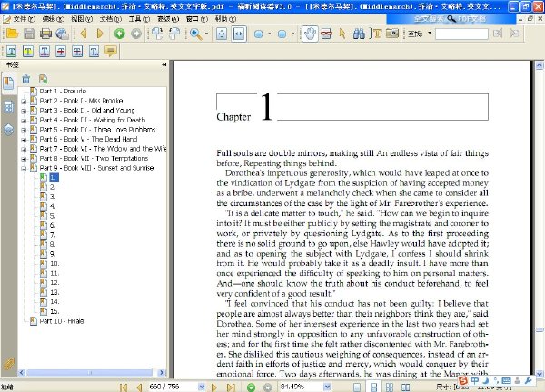Open Zoom tool dropdown arrow
545x392 pixels.
pyautogui.click(x=207, y=34)
